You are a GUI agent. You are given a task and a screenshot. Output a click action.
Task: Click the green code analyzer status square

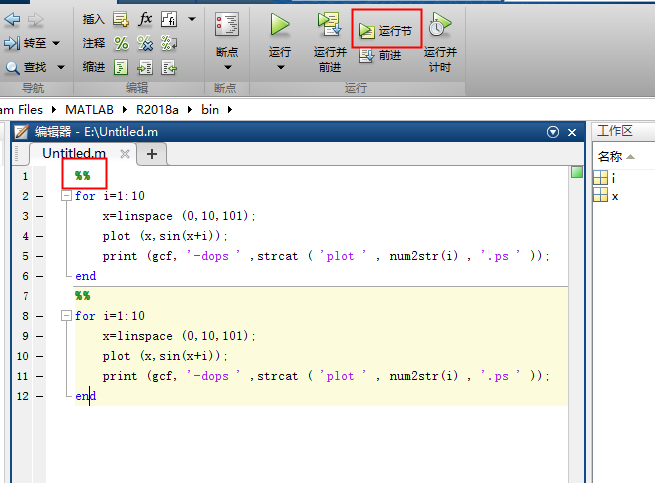[x=577, y=172]
